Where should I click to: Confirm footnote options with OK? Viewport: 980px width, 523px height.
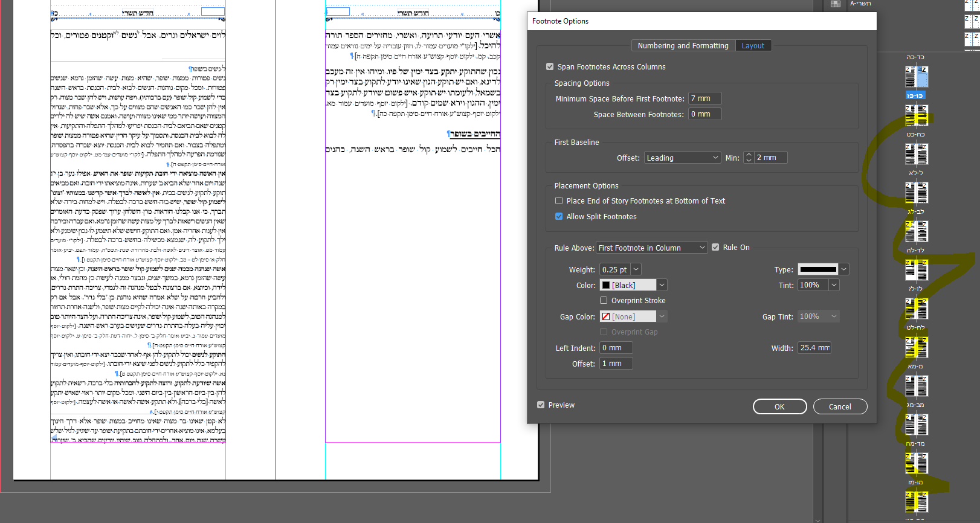[x=780, y=406]
